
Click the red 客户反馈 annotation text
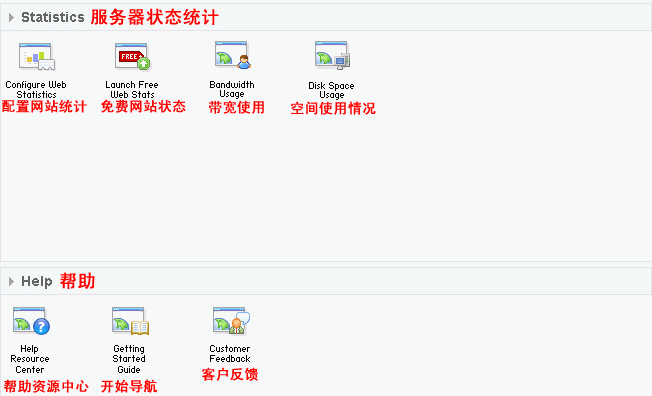[230, 374]
